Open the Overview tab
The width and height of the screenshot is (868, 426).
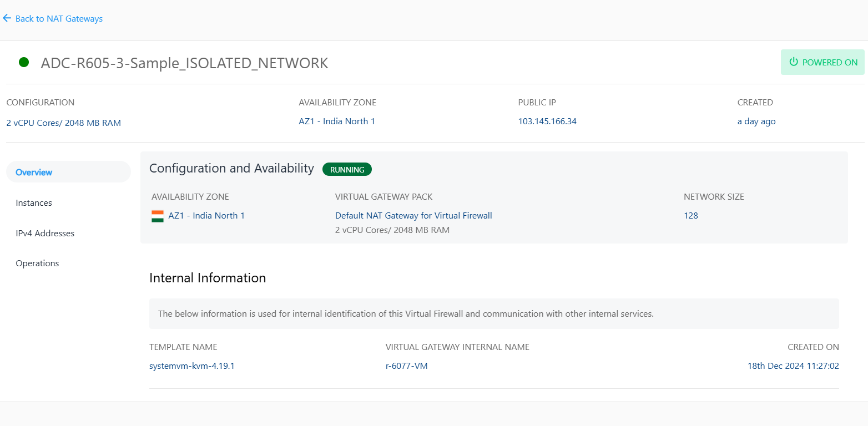(x=34, y=172)
